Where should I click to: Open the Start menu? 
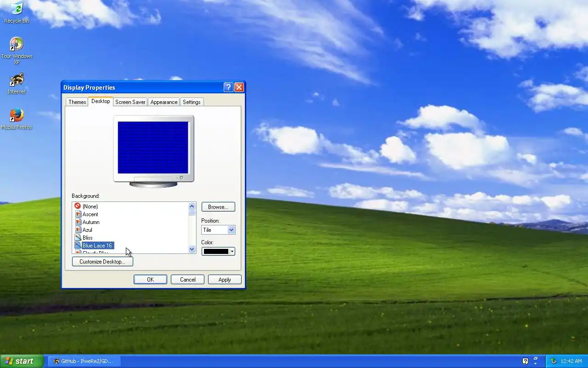point(22,361)
